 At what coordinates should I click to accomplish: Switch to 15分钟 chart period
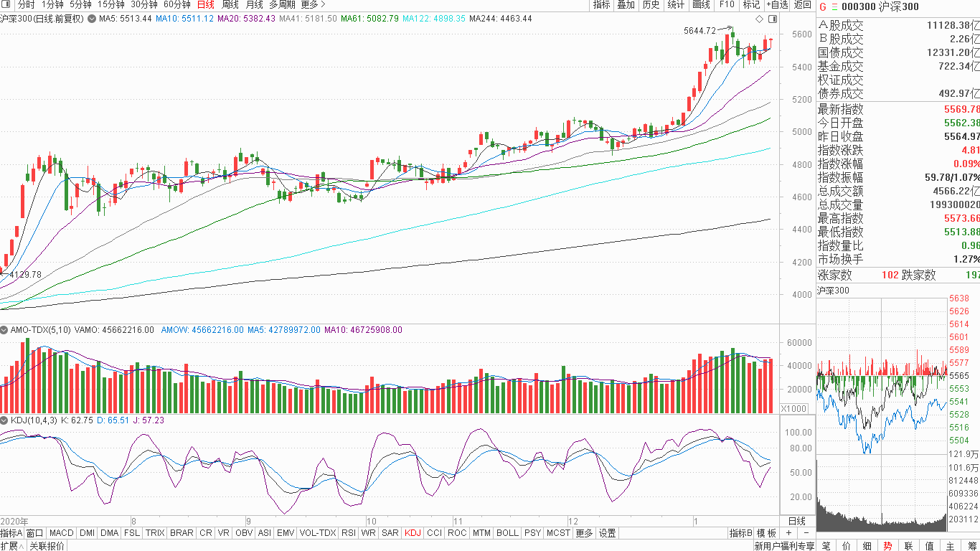click(110, 5)
